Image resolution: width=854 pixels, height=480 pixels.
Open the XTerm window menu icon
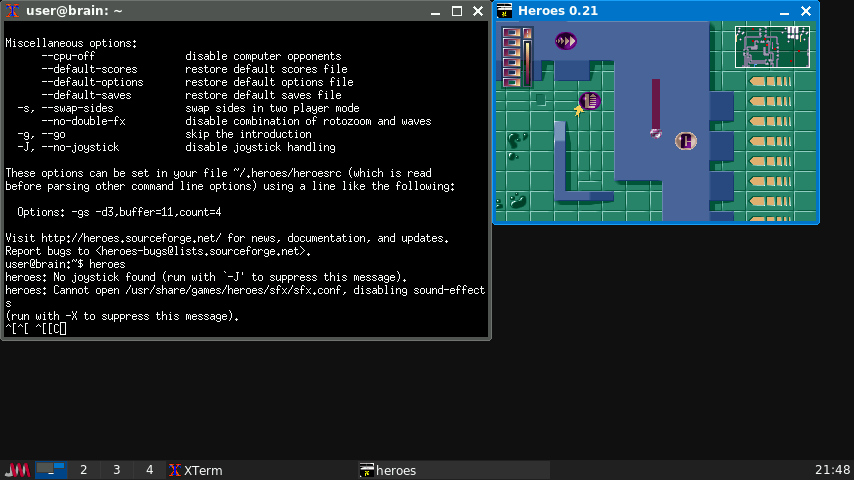(13, 11)
